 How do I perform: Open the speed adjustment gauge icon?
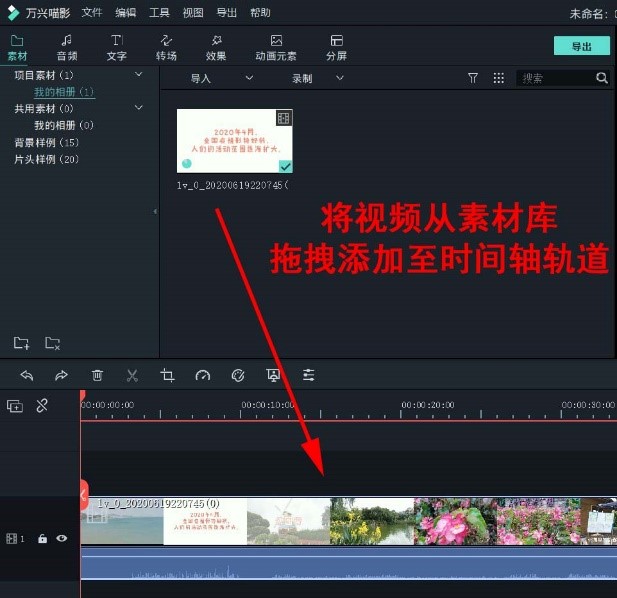click(x=203, y=376)
